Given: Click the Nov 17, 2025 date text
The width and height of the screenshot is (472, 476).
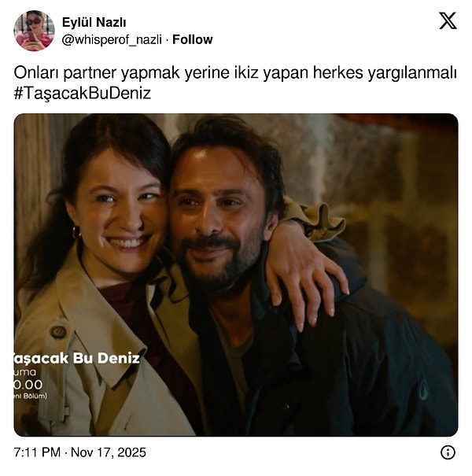Looking at the screenshot, I should 109,452.
